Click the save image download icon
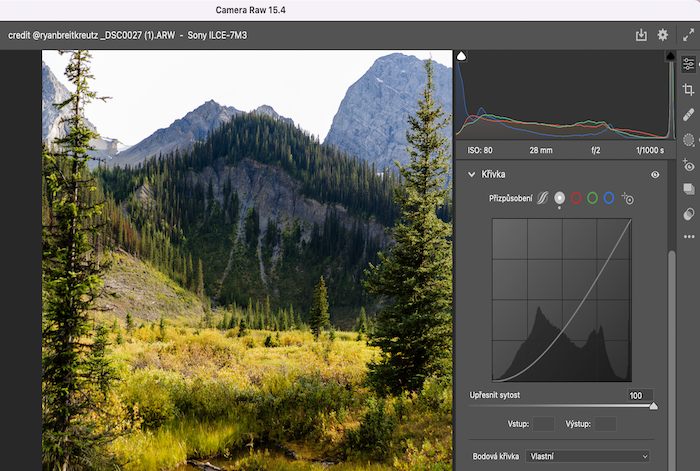Viewport: 700px width, 471px height. pos(641,35)
